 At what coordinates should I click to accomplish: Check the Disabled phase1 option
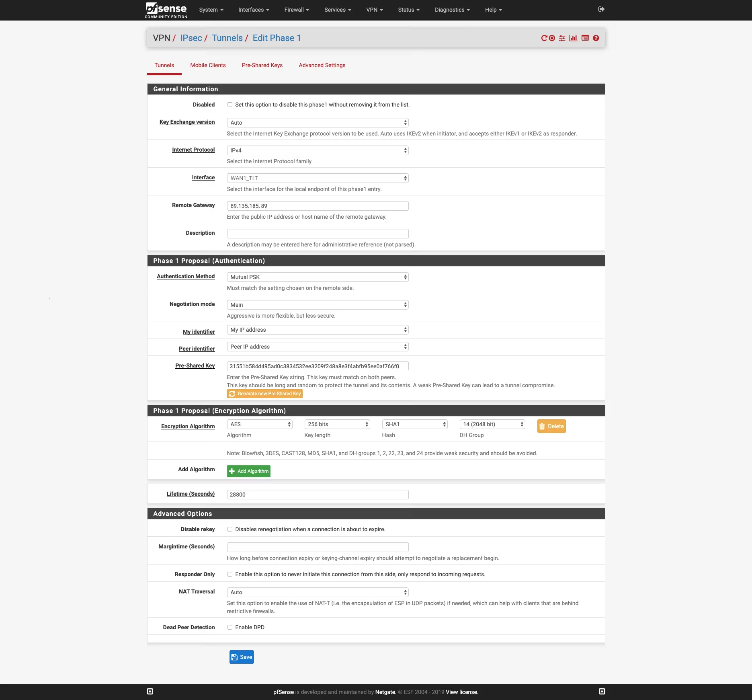click(x=229, y=104)
